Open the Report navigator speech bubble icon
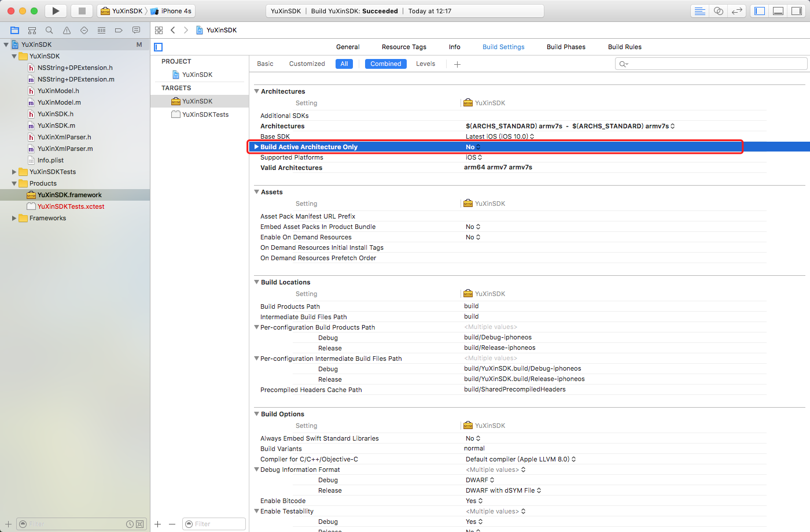Viewport: 810px width, 532px height. 136,30
